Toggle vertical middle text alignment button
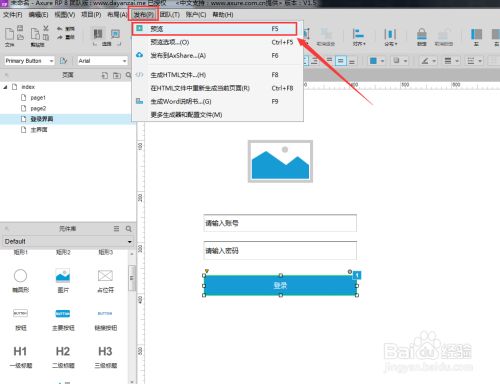500x384 pixels. coord(340,61)
